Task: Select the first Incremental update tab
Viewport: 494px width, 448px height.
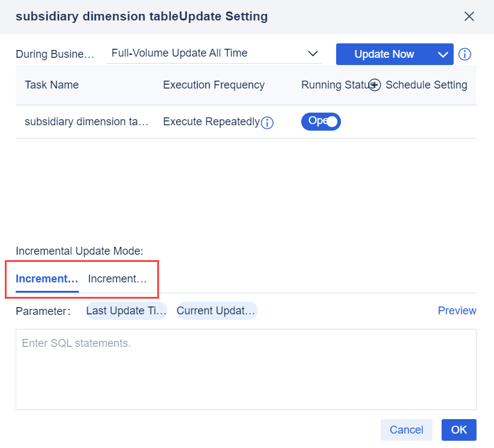Action: tap(45, 279)
